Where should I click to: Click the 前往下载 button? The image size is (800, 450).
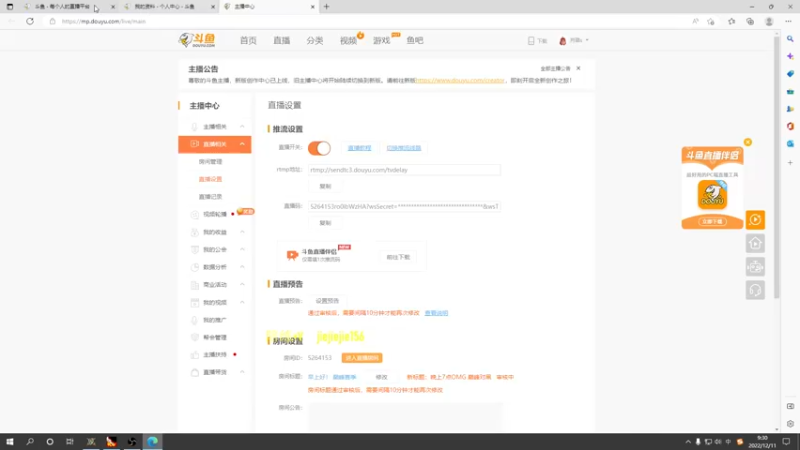click(398, 257)
